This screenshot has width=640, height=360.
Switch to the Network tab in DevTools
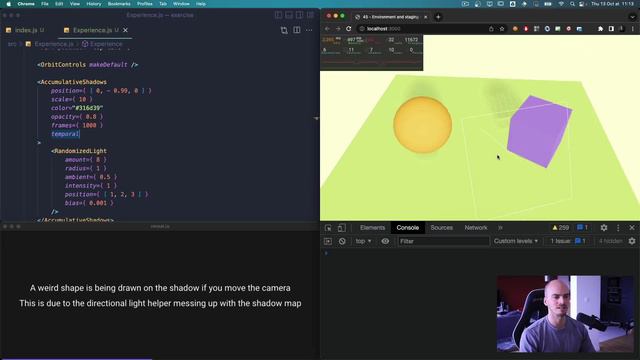(476, 228)
